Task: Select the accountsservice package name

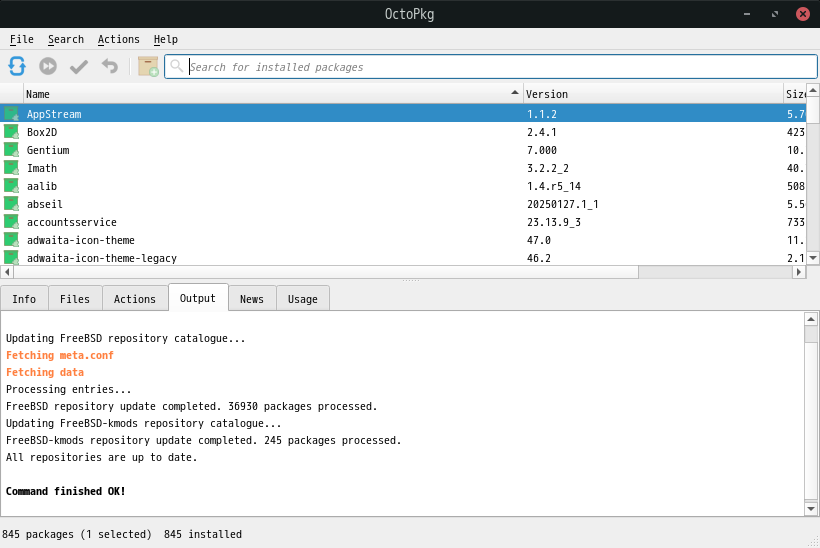Action: [x=72, y=222]
